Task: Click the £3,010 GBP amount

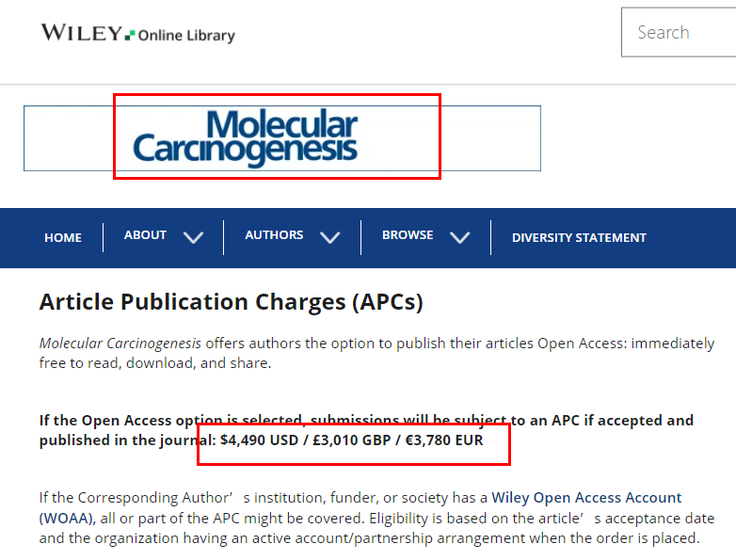Action: [x=352, y=440]
